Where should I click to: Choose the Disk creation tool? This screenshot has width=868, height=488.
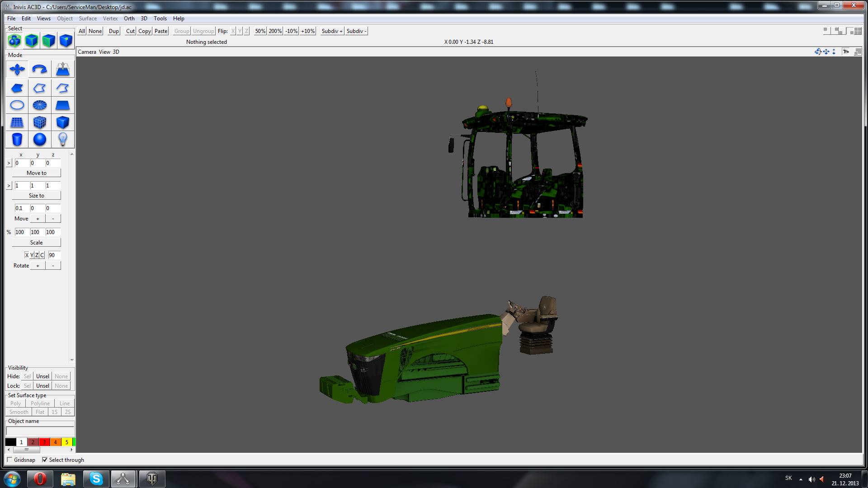pyautogui.click(x=40, y=105)
